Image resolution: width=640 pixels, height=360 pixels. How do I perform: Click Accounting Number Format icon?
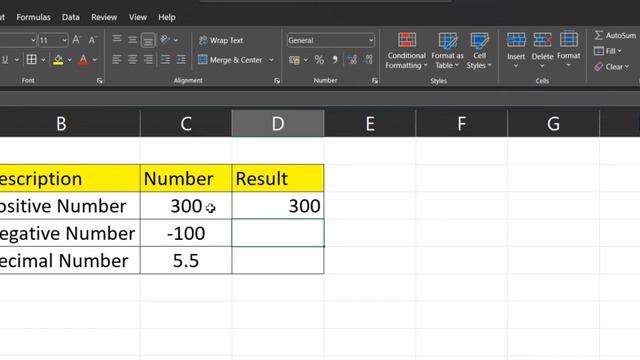pyautogui.click(x=294, y=60)
